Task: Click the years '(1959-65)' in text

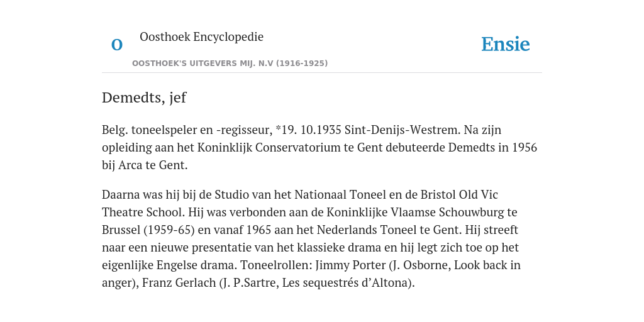Action: click(169, 230)
